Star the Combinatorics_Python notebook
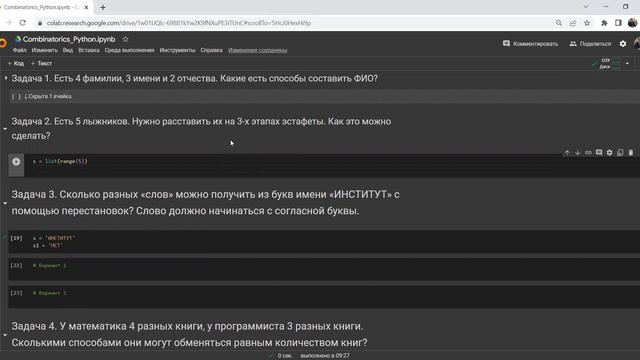640x360 pixels. (x=125, y=39)
